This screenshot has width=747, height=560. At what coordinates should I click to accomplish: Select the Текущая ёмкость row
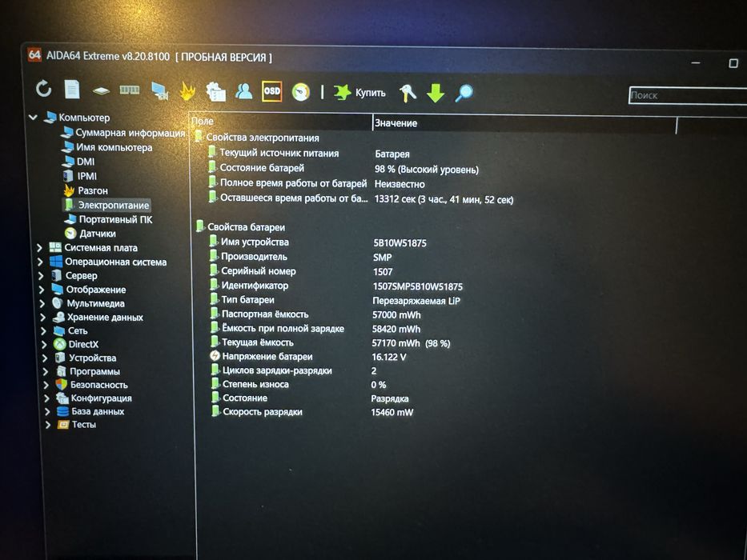pyautogui.click(x=257, y=342)
